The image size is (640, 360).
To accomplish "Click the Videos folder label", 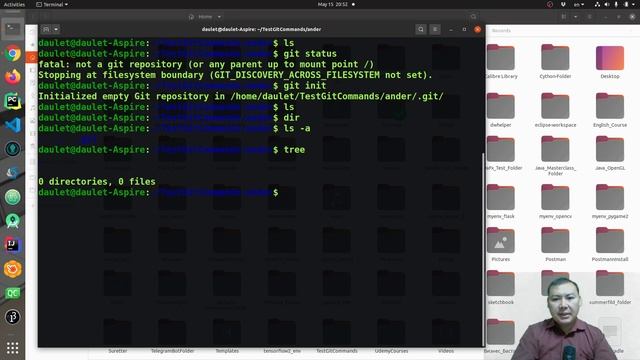I will 446,351.
